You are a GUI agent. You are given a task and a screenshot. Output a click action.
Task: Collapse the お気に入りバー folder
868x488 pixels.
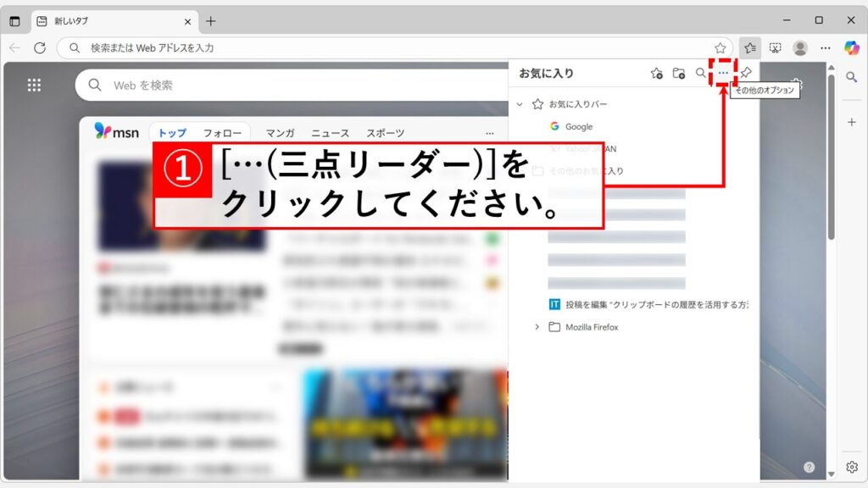point(520,104)
